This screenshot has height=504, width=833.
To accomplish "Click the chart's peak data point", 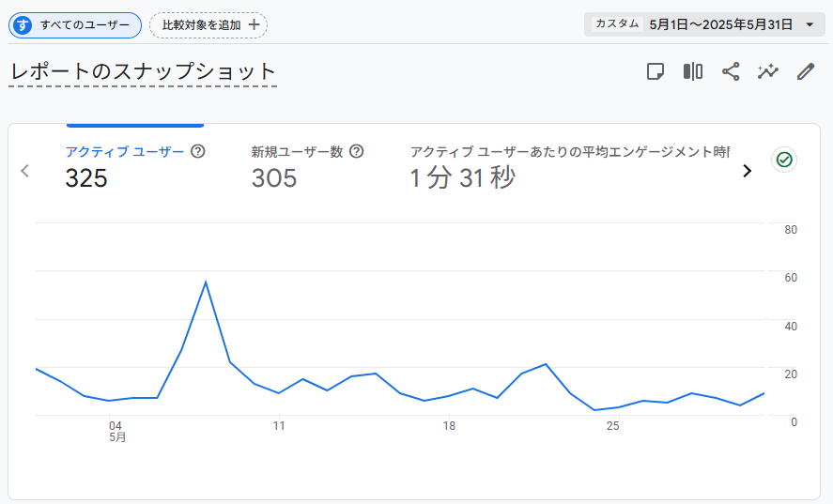I will tap(206, 282).
